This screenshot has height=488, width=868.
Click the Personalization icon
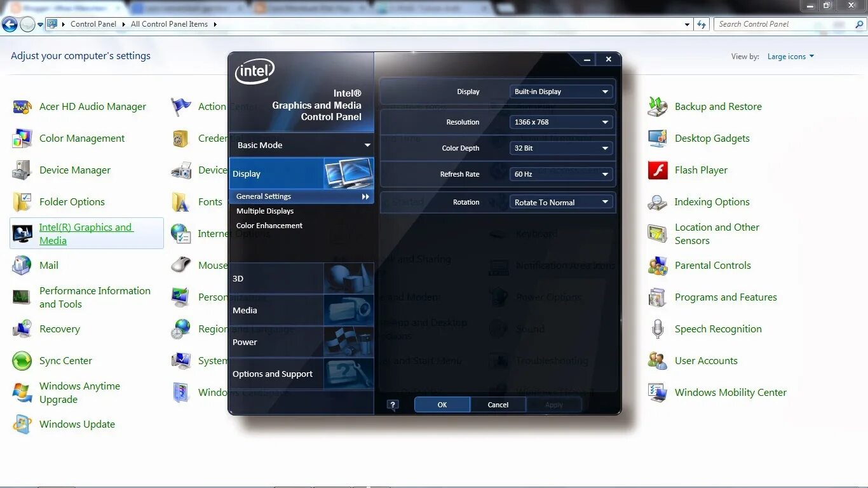coord(181,297)
